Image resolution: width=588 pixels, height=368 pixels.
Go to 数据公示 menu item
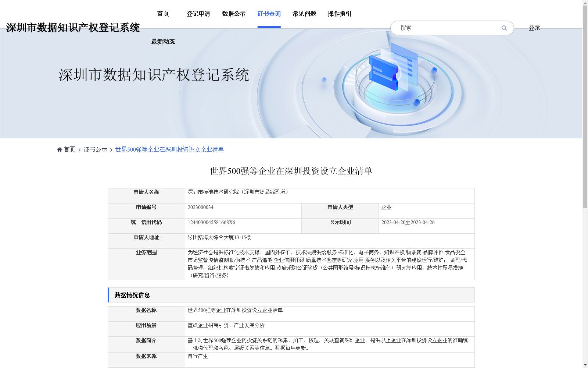tap(234, 14)
